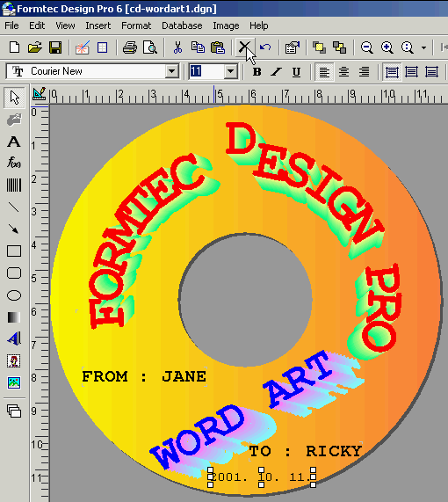
Task: Expand the Courier New font dropdown
Action: (172, 71)
